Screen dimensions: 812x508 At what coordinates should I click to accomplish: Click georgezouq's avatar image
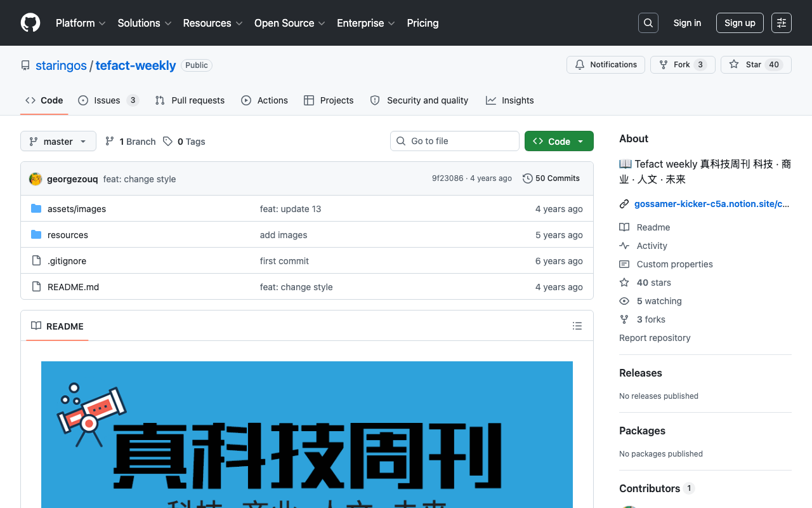[36, 179]
